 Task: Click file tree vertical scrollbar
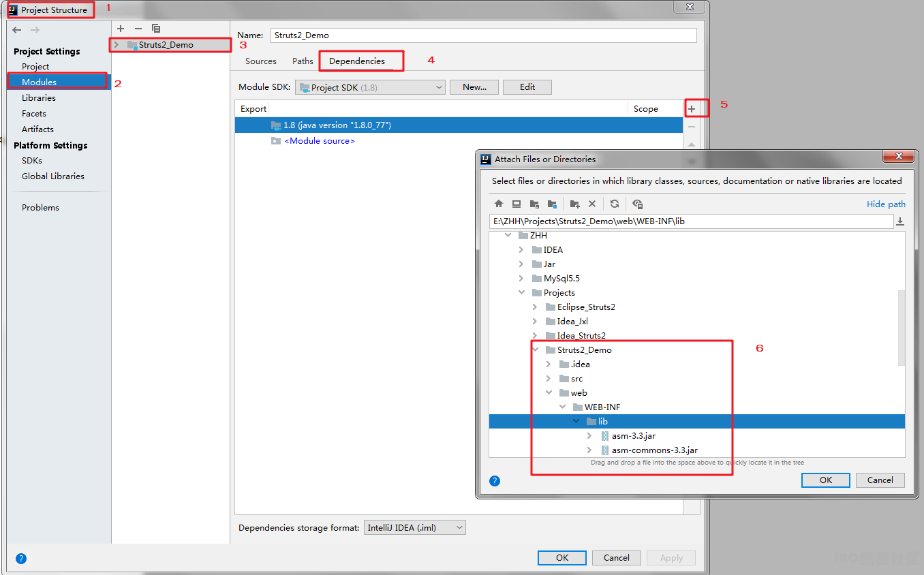902,328
